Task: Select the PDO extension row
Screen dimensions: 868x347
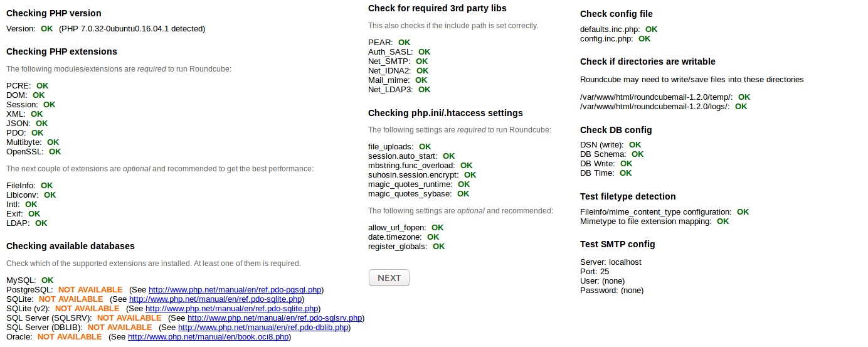Action: 25,132
